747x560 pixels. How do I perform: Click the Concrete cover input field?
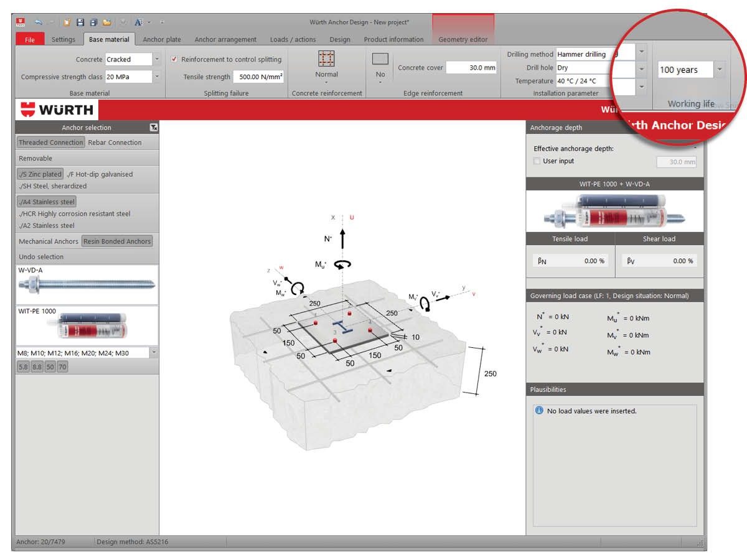[x=472, y=68]
